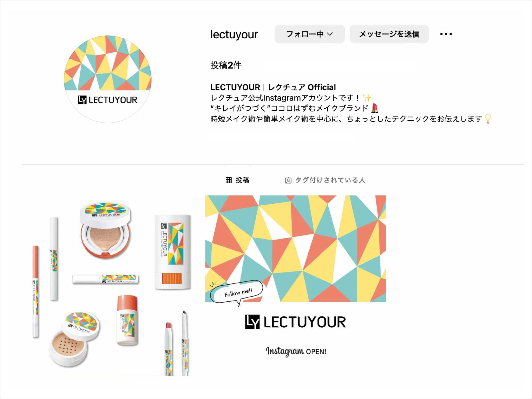Open the LECTUYOUR round profile picture

107,79
